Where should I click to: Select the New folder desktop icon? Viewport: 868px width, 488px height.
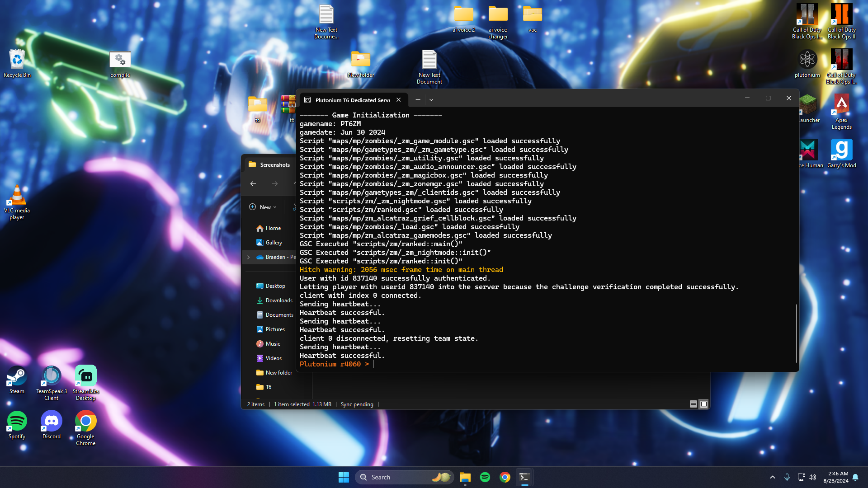click(x=360, y=63)
